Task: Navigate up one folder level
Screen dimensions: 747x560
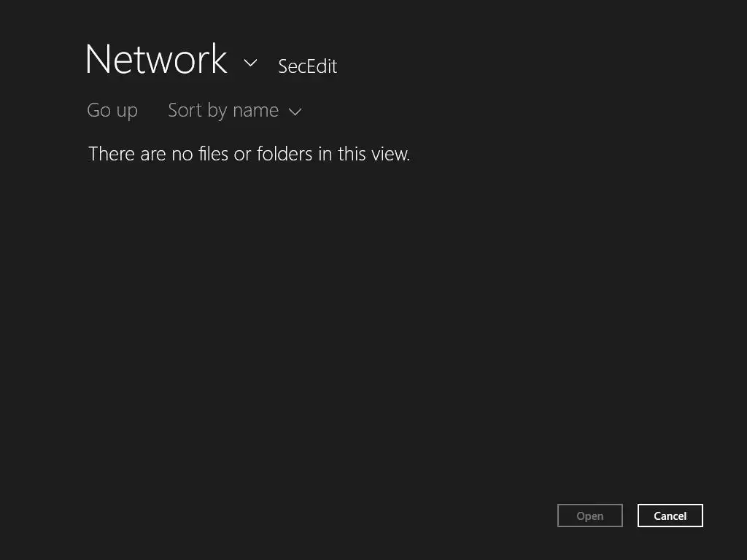Action: click(x=112, y=111)
